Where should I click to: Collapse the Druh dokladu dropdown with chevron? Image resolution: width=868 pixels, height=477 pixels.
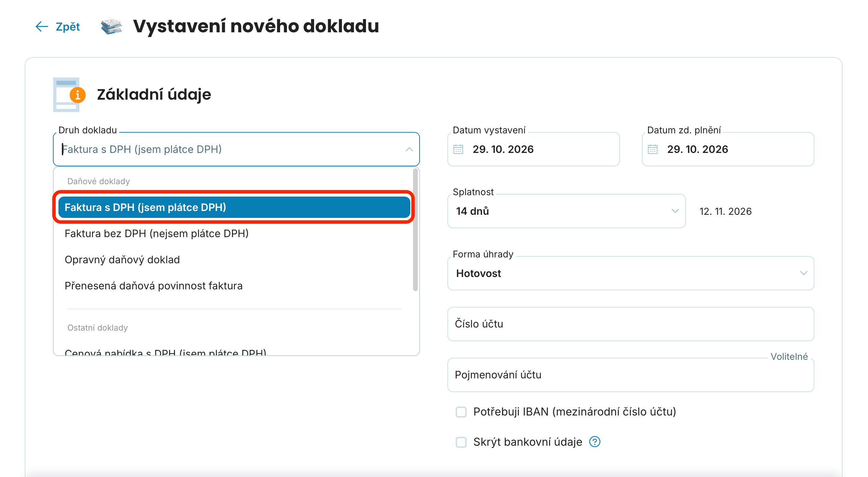click(409, 149)
